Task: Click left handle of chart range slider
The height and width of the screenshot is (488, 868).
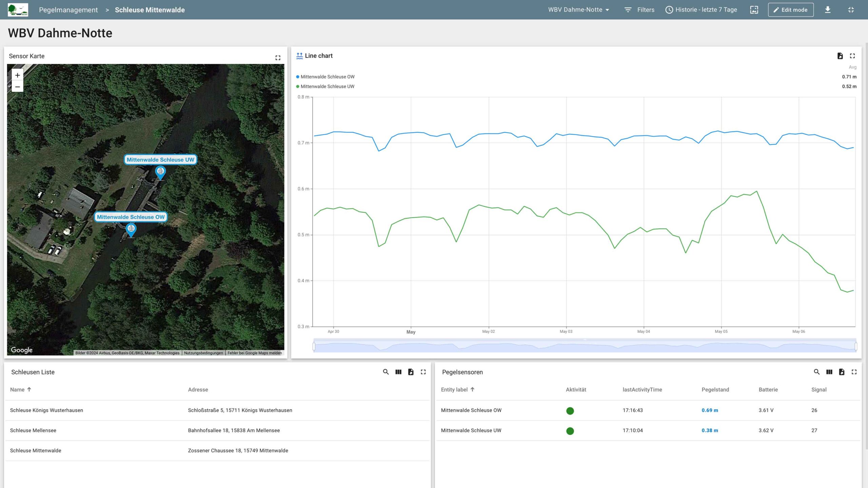Action: pyautogui.click(x=314, y=346)
